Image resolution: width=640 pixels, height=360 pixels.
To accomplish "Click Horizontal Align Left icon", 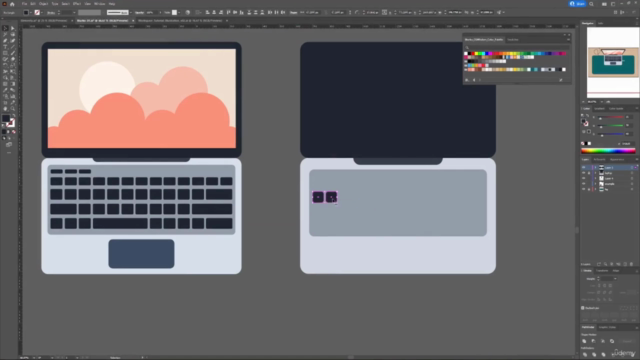I will point(207,13).
